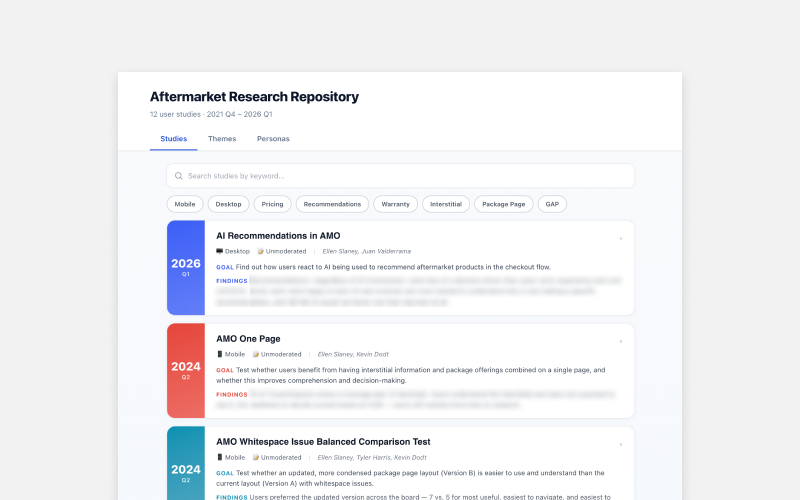Screen dimensions: 800x500
Task: Expand the AMO Whitespace Issue study arrow
Action: point(620,444)
